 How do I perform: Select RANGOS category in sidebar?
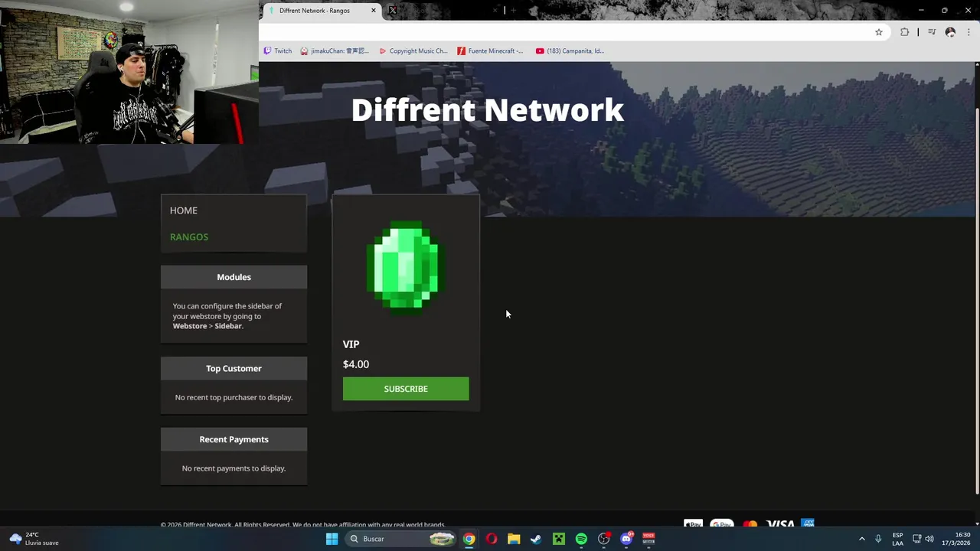(189, 237)
